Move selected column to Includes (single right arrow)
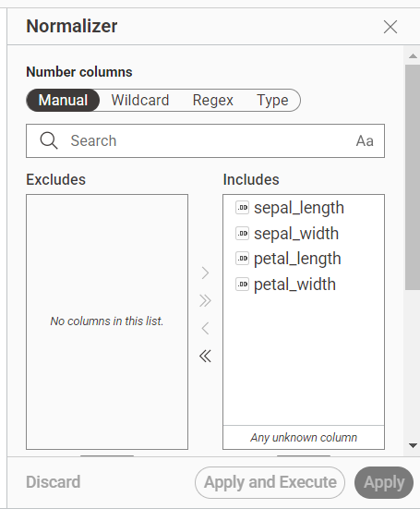Screen dimensions: 420x521 [x=205, y=273]
